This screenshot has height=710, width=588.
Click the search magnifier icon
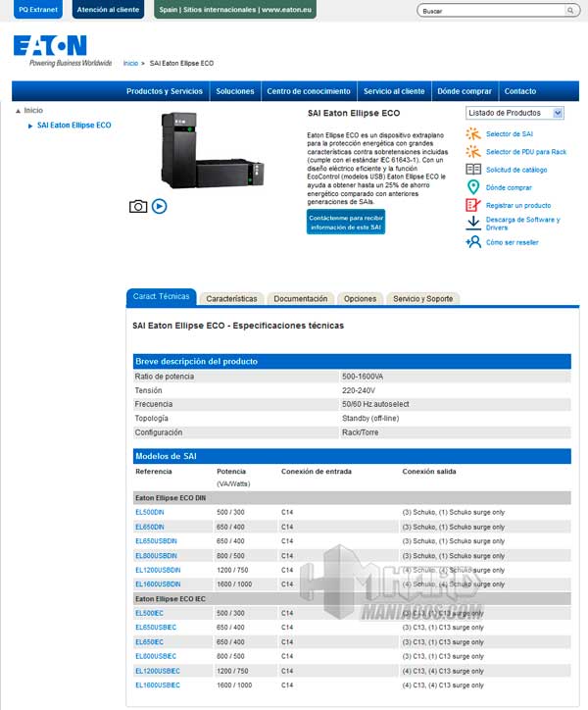click(x=570, y=11)
